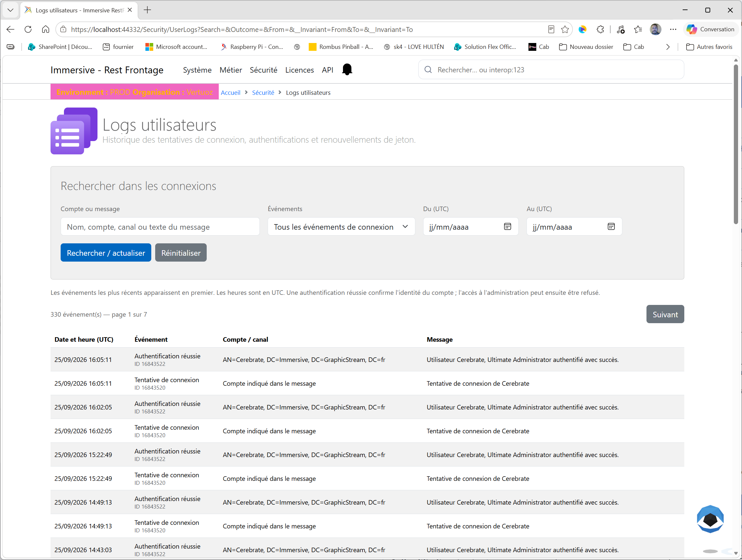
Task: Open the Nouveau dossier bookmark folder
Action: pyautogui.click(x=586, y=47)
